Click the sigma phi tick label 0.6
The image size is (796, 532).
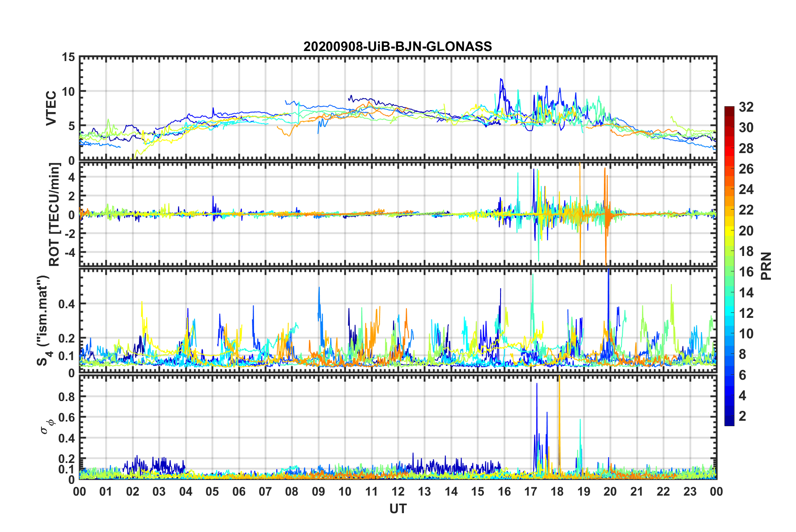click(67, 417)
